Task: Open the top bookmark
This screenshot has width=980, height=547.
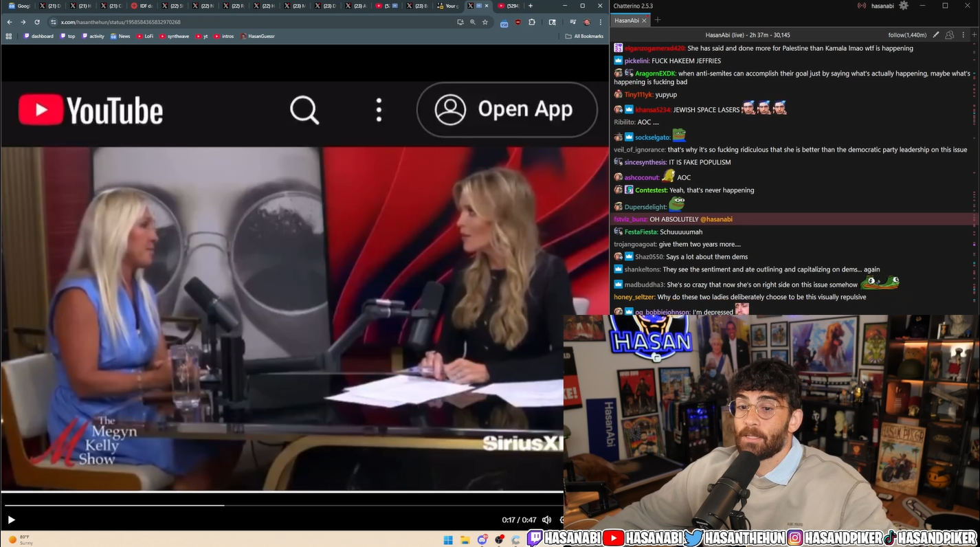Action: point(68,36)
